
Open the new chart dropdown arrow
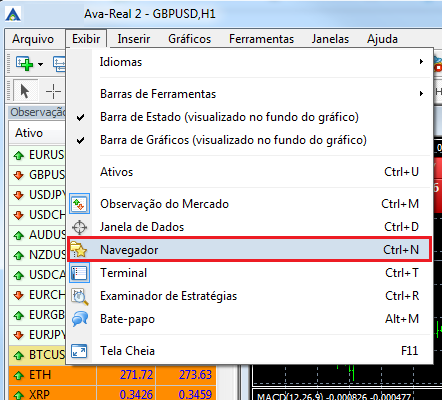40,64
